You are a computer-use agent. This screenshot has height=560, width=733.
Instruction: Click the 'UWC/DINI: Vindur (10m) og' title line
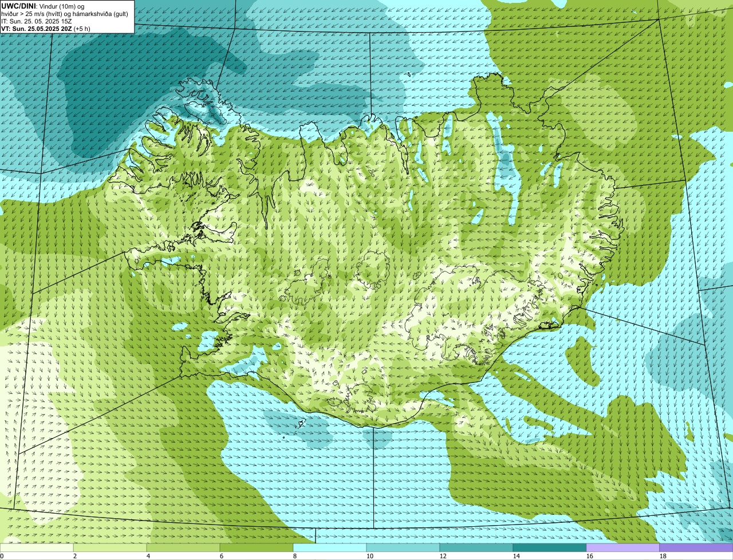43,6
